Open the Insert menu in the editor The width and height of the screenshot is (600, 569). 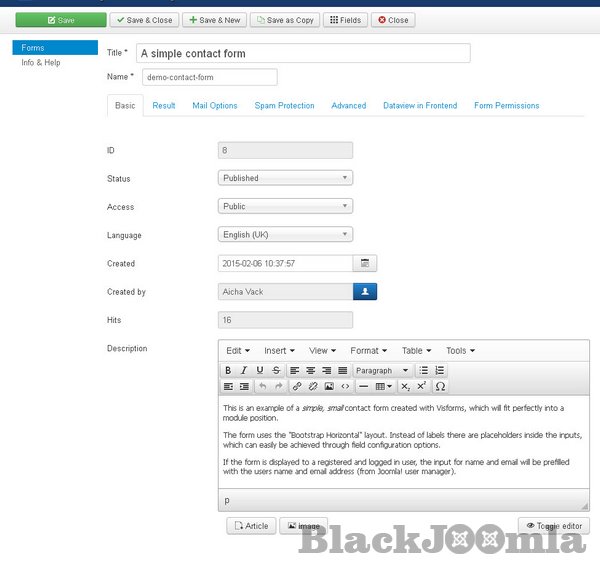tap(279, 351)
